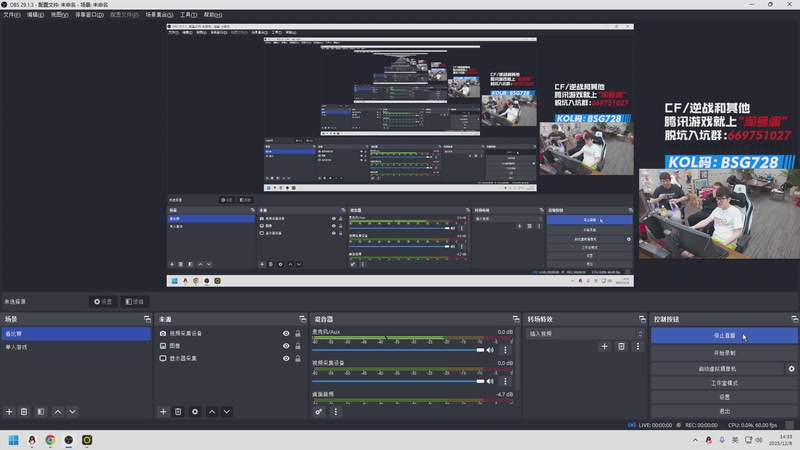This screenshot has width=800, height=450.
Task: Toggle the lock on 视频采集设备 source
Action: point(298,333)
